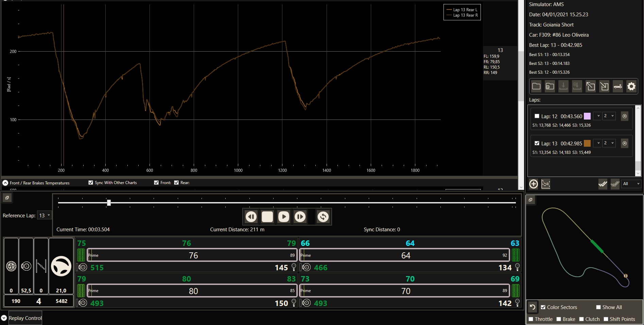Screen dimensions: 644x325
Task: Click the open folder icon
Action: (x=536, y=86)
